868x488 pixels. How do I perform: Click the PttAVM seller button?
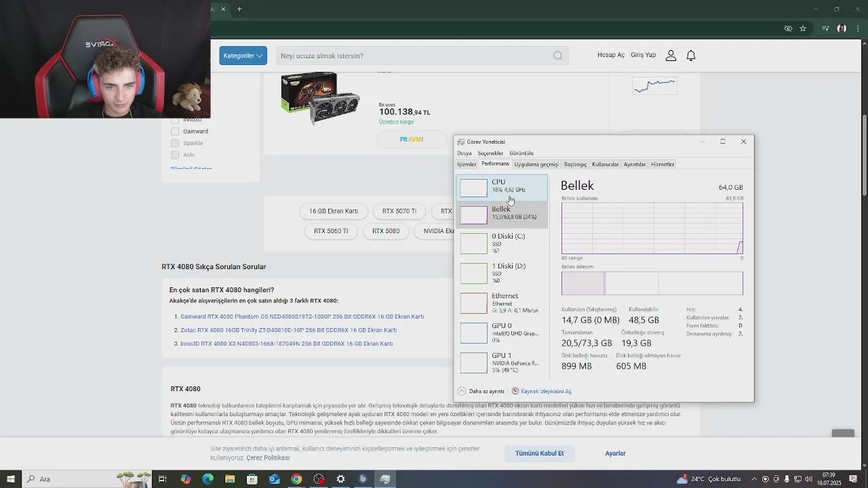(412, 139)
